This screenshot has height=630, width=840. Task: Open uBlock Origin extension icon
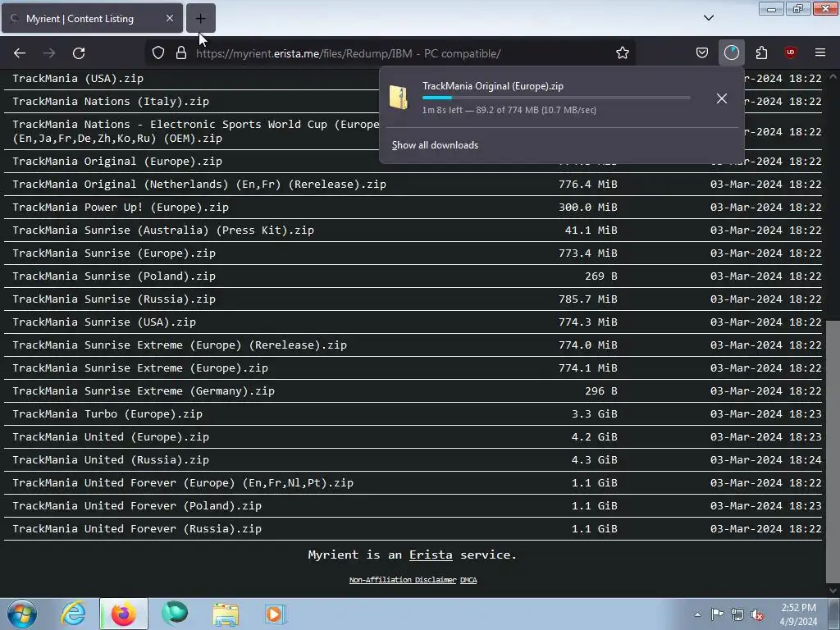pyautogui.click(x=790, y=53)
